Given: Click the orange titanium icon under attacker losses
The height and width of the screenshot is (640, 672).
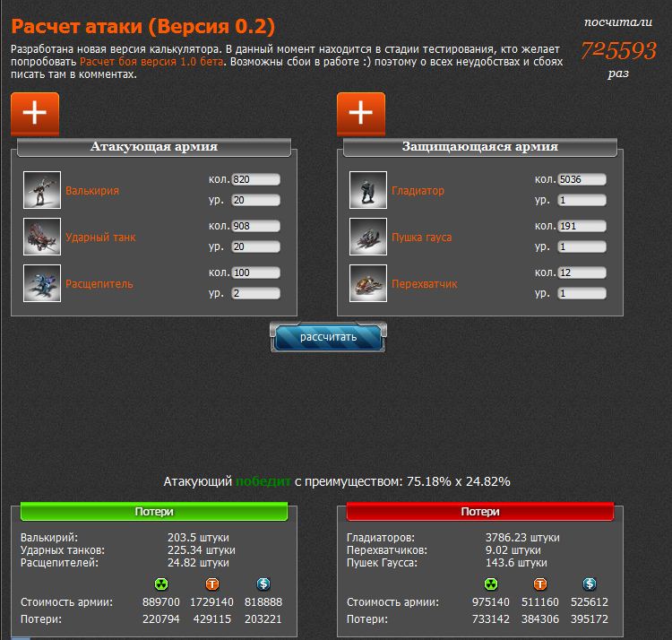Looking at the screenshot, I should (212, 584).
